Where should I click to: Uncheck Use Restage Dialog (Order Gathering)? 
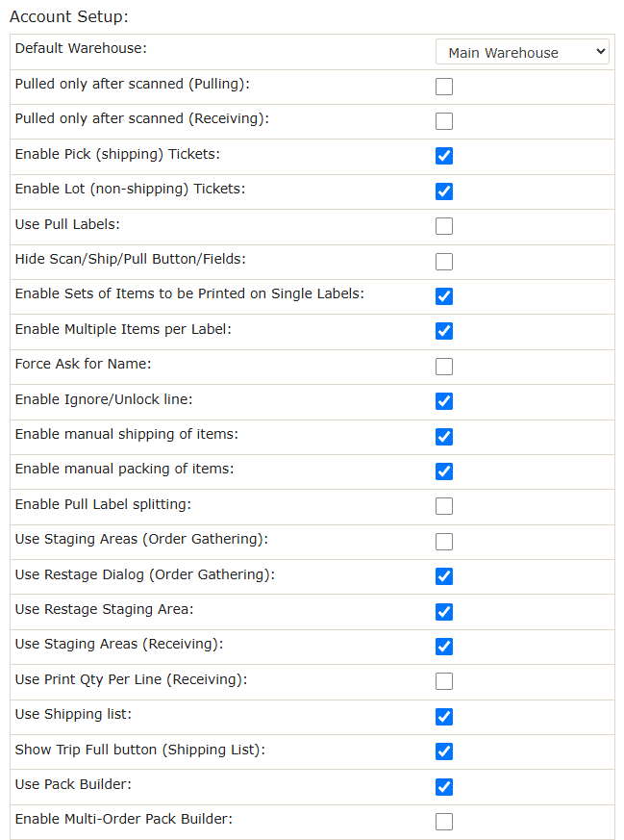[x=443, y=576]
